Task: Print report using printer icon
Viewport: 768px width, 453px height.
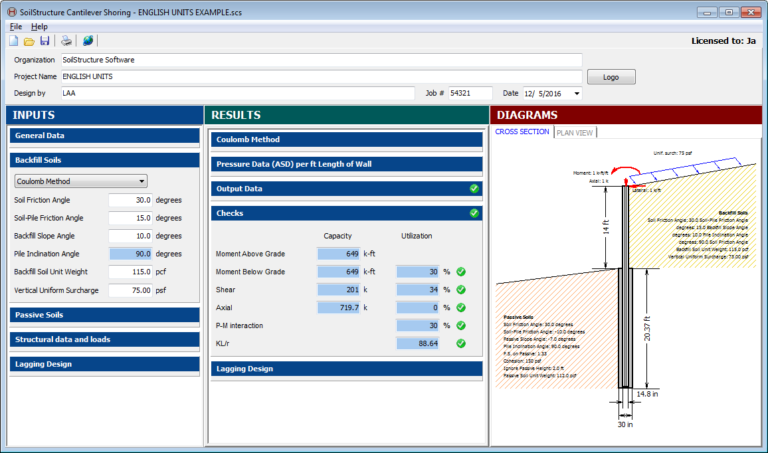Action: point(66,41)
